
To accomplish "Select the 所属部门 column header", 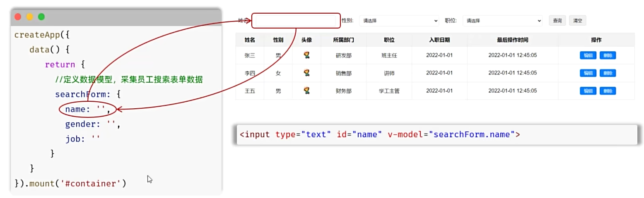I will pyautogui.click(x=343, y=40).
